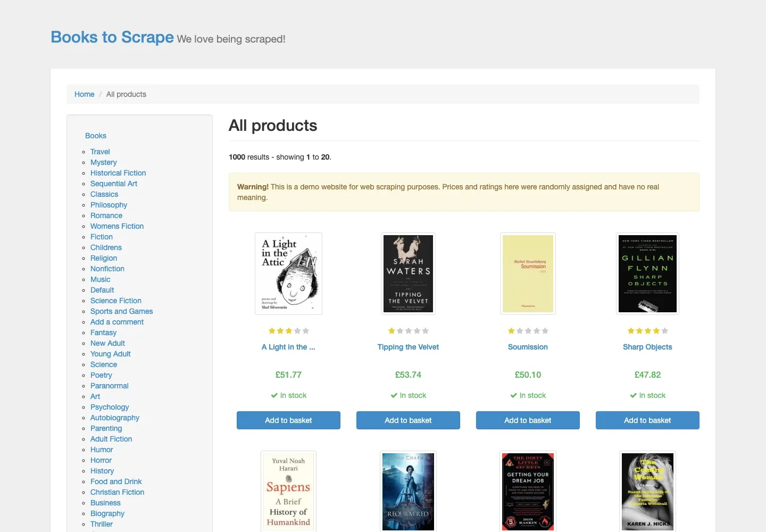Open the Sapiens book cover
Screen dimensions: 766x532
coord(288,491)
